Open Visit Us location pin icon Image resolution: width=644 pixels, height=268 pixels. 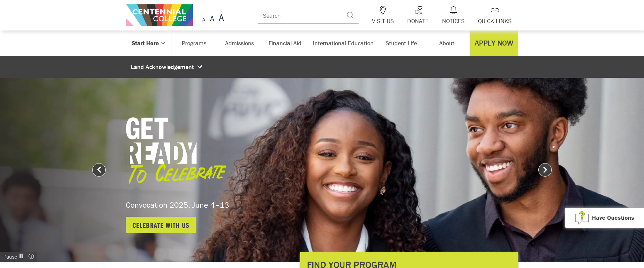pos(383,10)
